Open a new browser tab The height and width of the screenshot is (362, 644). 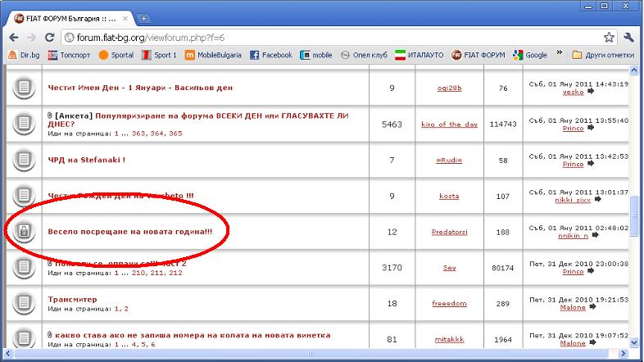[144, 18]
